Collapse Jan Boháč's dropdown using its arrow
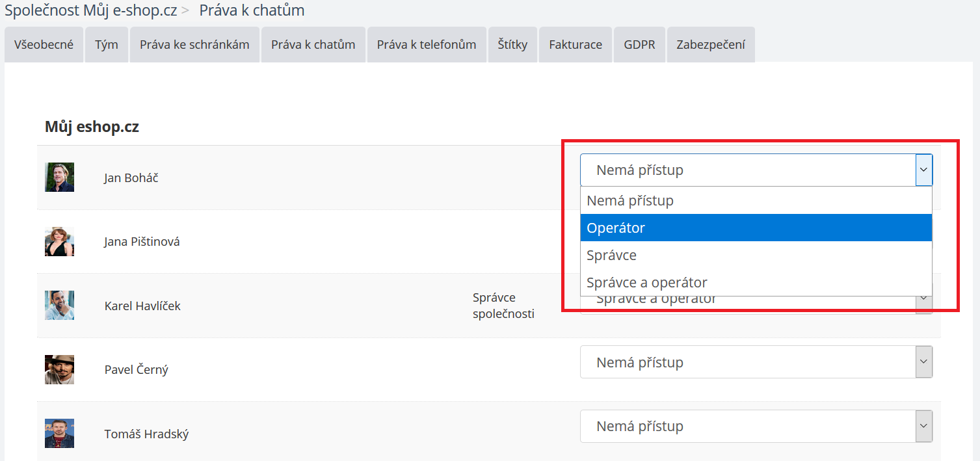The width and height of the screenshot is (980, 461). pos(923,170)
